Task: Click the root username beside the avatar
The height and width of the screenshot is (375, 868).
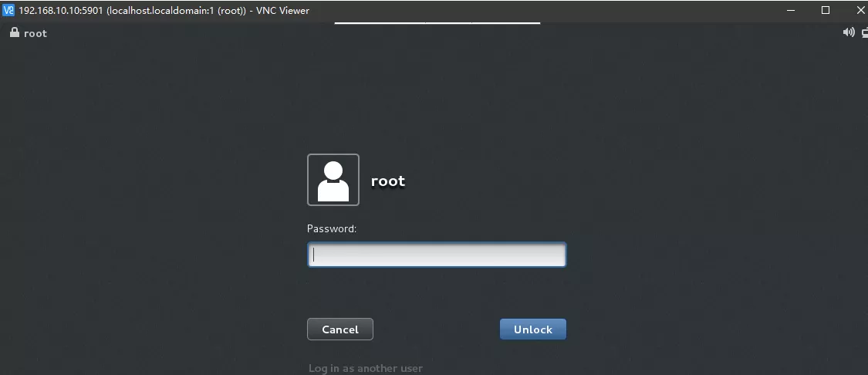Action: pyautogui.click(x=388, y=181)
